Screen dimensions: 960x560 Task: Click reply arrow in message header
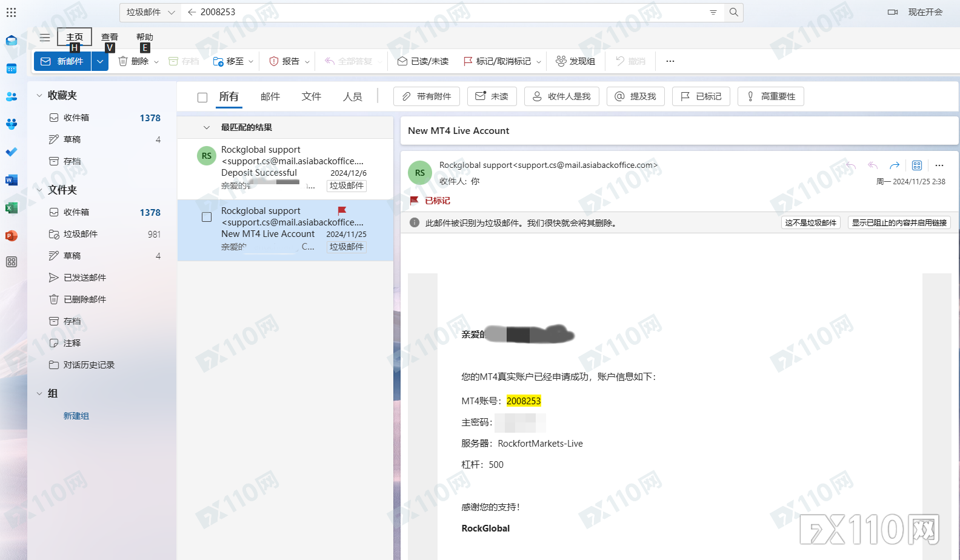pyautogui.click(x=851, y=165)
